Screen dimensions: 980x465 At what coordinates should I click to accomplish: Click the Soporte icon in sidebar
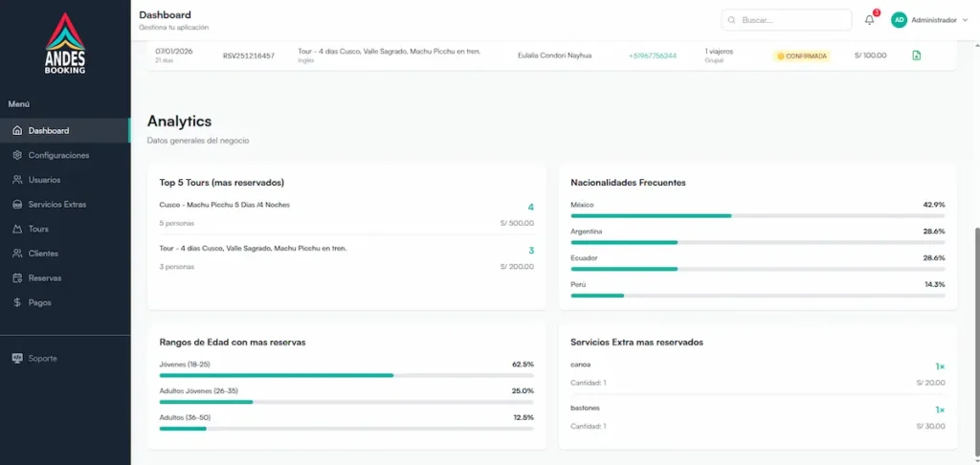17,358
